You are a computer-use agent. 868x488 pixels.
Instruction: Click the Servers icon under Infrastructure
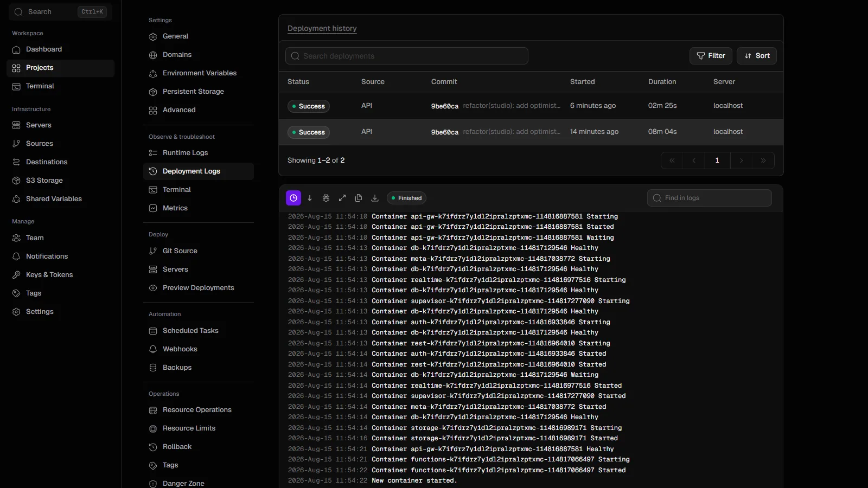16,125
